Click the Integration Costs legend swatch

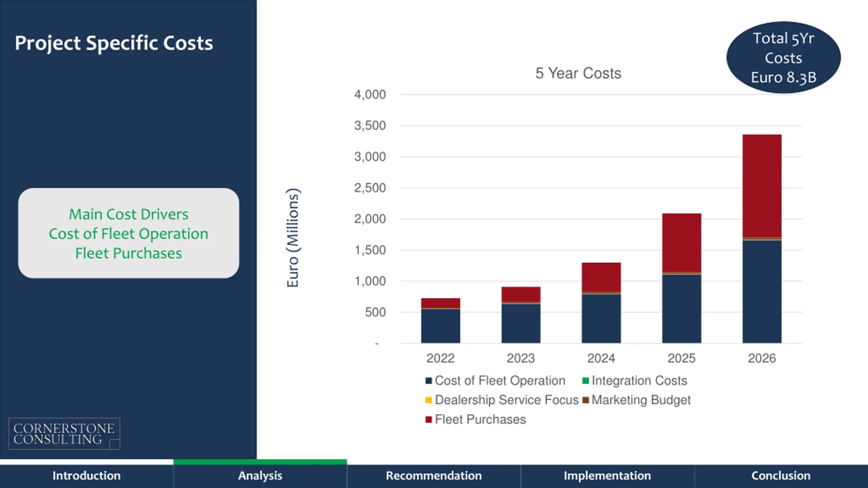point(585,381)
